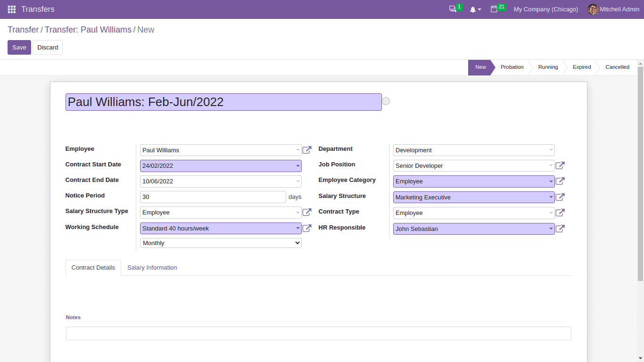Move the record to Running stage

point(548,67)
